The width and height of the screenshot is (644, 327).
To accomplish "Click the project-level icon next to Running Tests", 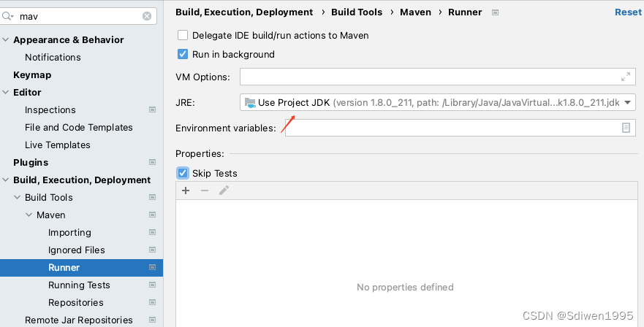I will [x=152, y=285].
